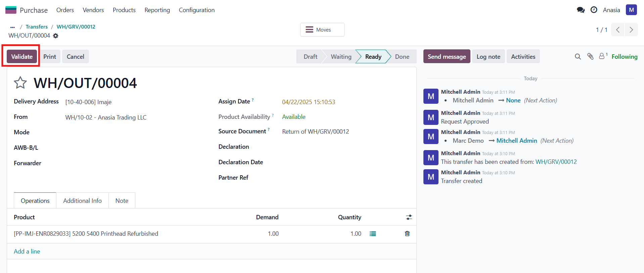Expand the Reporting menu
This screenshot has height=273, width=644.
[157, 10]
